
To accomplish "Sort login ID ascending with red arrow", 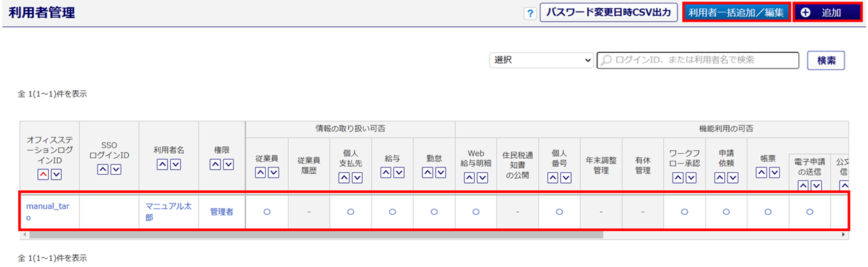I will coord(44,175).
